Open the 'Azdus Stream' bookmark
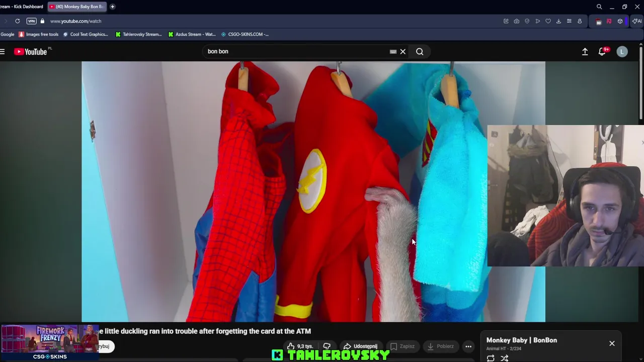The height and width of the screenshot is (362, 644). point(192,34)
